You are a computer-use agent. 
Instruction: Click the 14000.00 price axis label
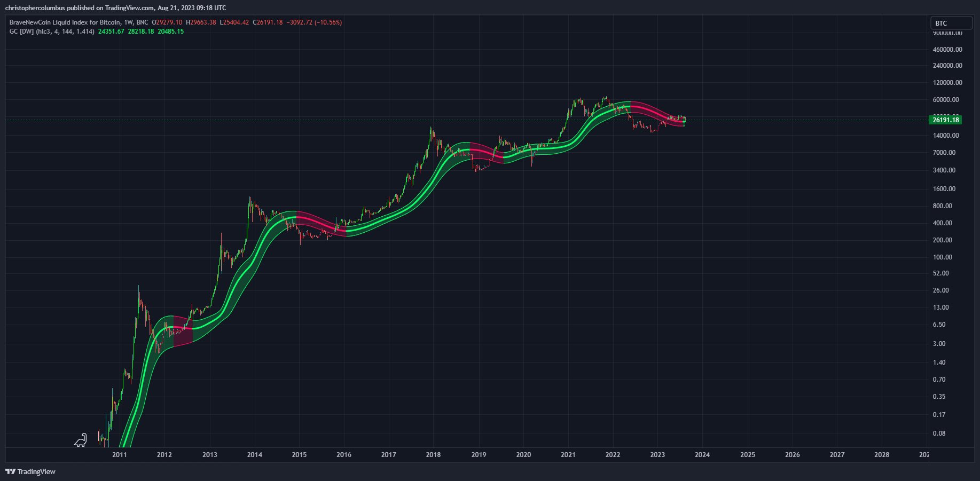pos(946,135)
